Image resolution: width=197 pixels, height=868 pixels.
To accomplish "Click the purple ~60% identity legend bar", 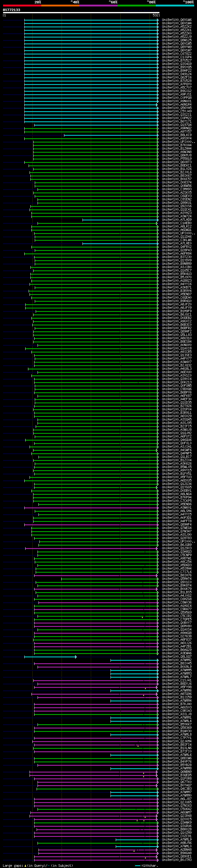I will (x=98, y=6).
